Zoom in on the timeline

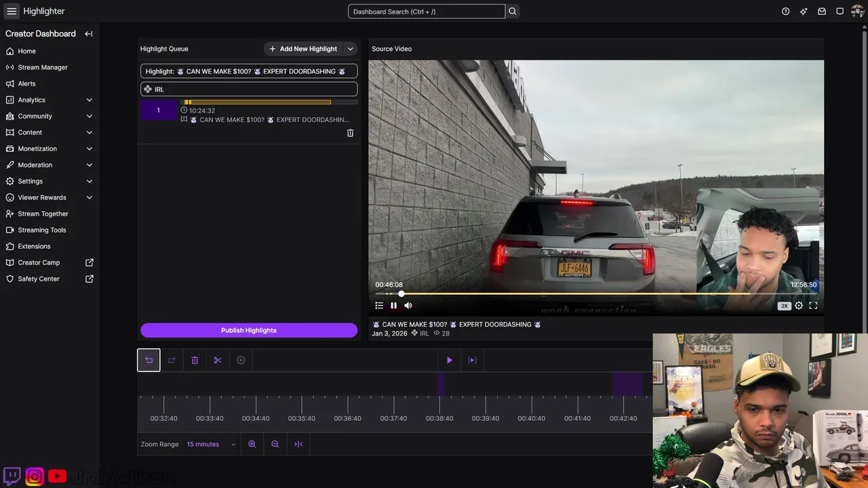pyautogui.click(x=252, y=444)
